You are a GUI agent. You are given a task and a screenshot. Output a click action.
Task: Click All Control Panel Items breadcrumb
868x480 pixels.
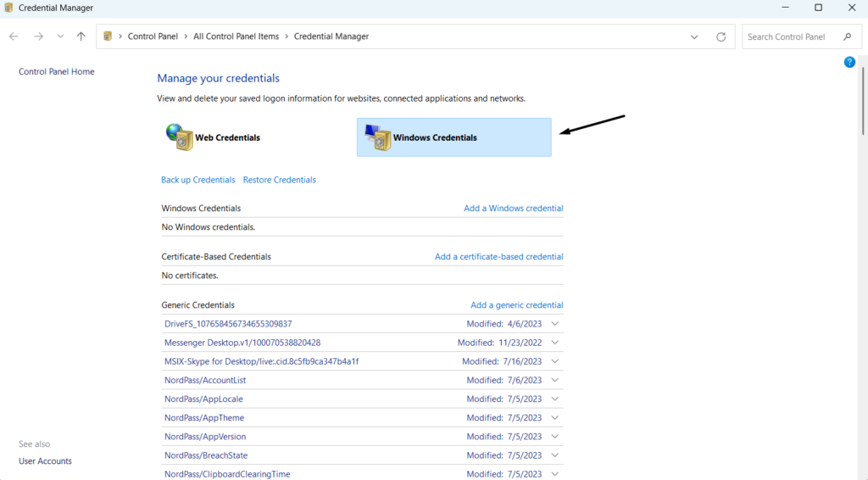pos(236,36)
